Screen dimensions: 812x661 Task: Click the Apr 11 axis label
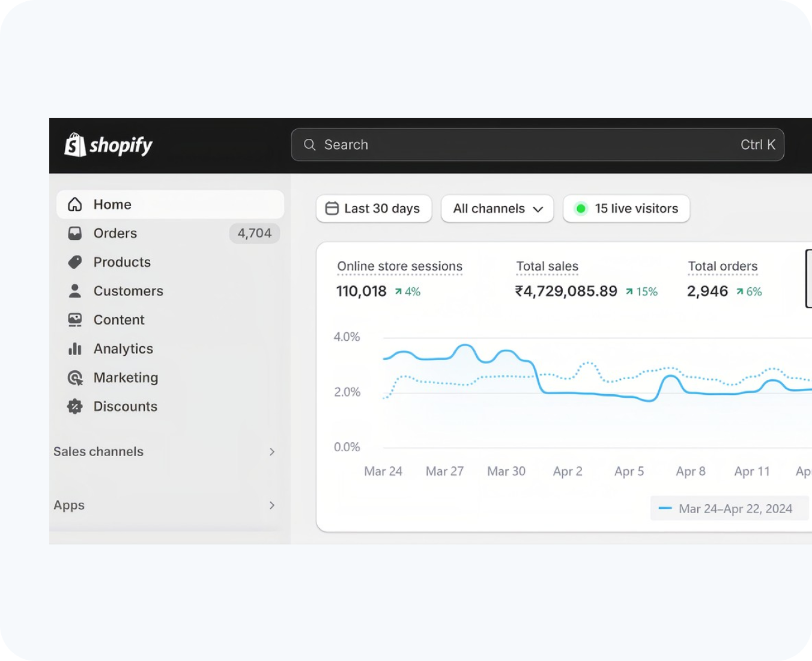[752, 472]
